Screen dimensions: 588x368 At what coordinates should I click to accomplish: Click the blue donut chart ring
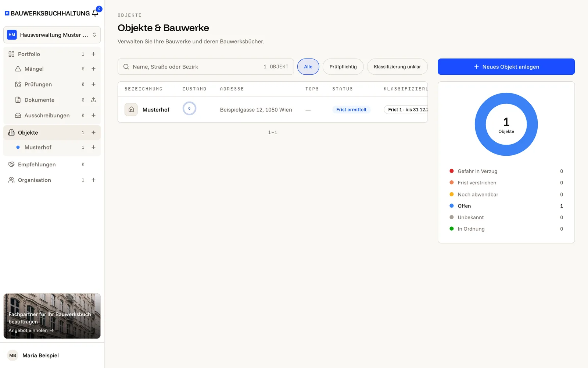pos(480,124)
